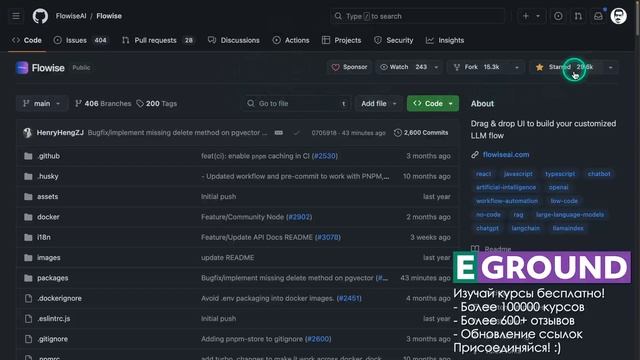Select the langchain topic tag
Image resolution: width=640 pixels, height=360 pixels.
coord(526,228)
